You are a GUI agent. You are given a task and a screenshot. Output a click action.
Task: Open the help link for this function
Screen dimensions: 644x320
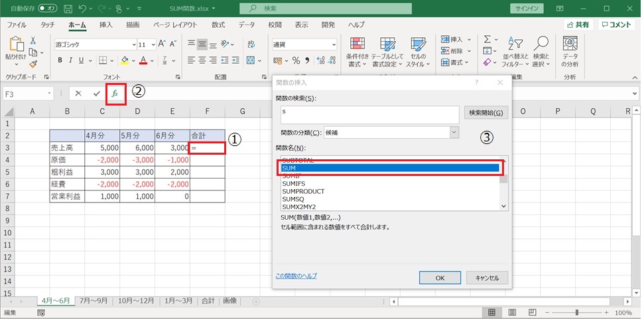tap(296, 276)
